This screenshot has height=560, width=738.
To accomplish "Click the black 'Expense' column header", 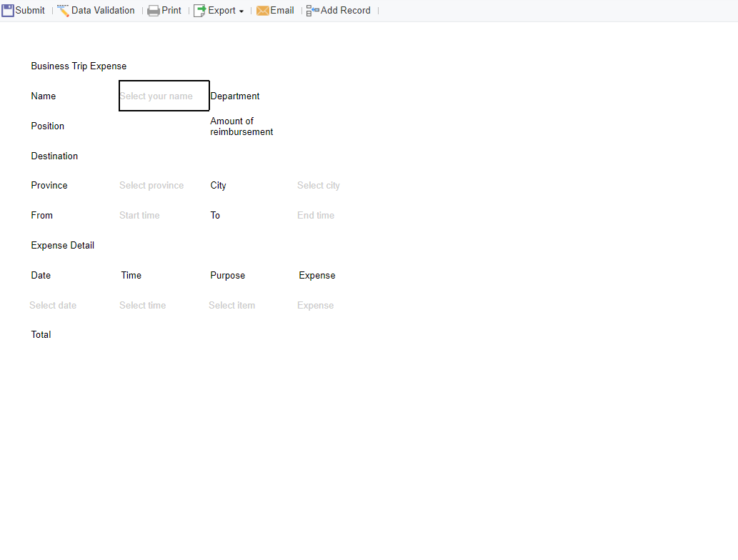I will (317, 275).
